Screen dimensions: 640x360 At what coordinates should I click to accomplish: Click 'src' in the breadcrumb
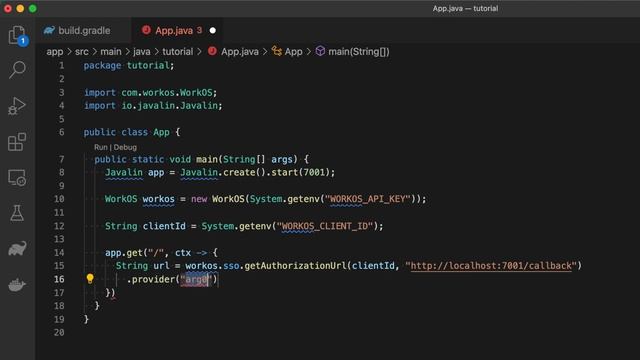coord(82,52)
